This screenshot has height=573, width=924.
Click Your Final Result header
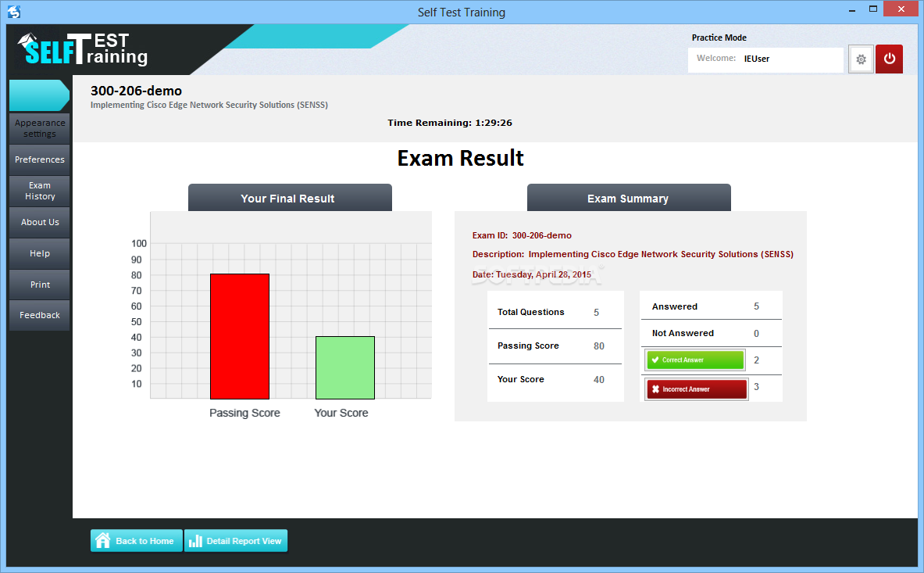coord(290,198)
